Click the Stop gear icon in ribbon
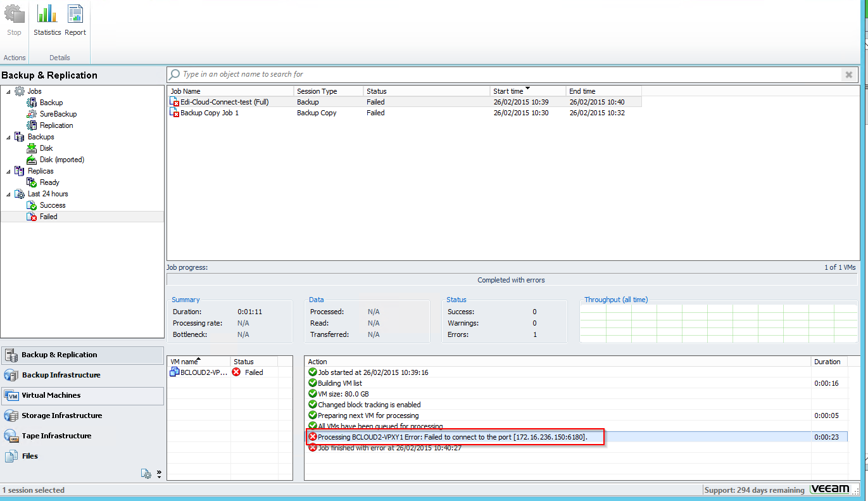Viewport: 868px width, 501px height. [14, 14]
